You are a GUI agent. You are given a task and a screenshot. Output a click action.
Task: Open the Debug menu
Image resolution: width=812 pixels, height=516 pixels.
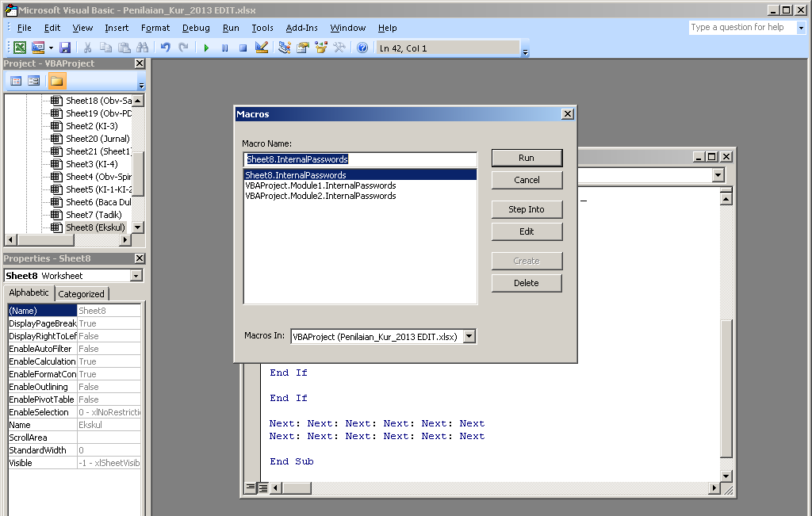[x=196, y=28]
